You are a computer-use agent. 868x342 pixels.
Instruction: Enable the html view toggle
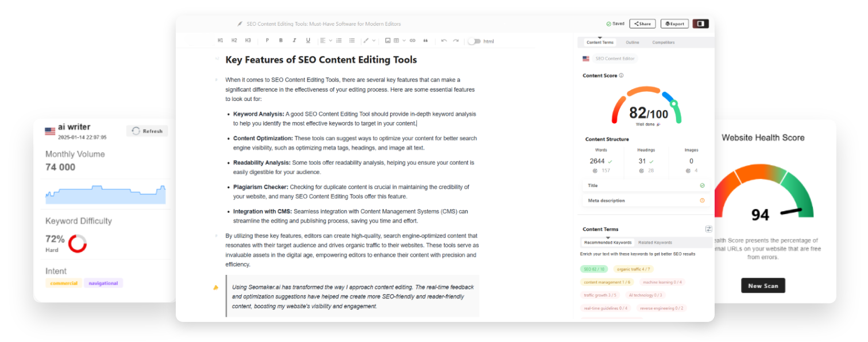pos(475,40)
